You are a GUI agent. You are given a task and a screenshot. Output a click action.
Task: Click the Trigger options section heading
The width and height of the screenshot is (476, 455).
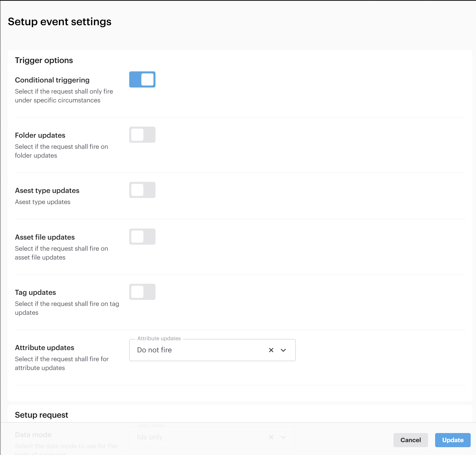pos(44,61)
